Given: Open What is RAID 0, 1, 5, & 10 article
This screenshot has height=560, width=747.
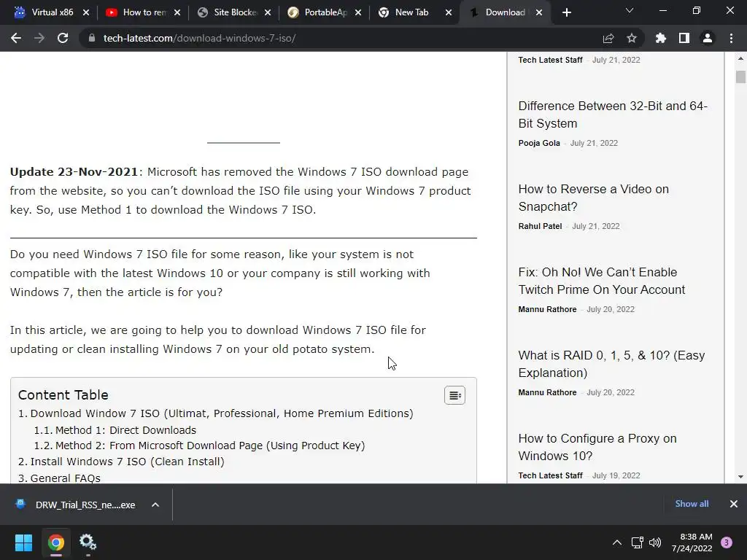Looking at the screenshot, I should tap(612, 364).
